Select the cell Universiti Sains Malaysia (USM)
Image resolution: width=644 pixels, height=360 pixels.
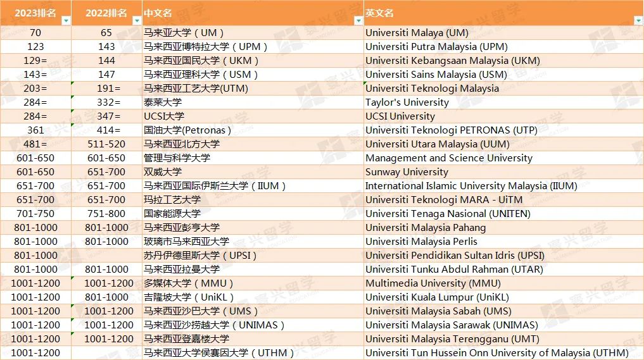coord(504,75)
